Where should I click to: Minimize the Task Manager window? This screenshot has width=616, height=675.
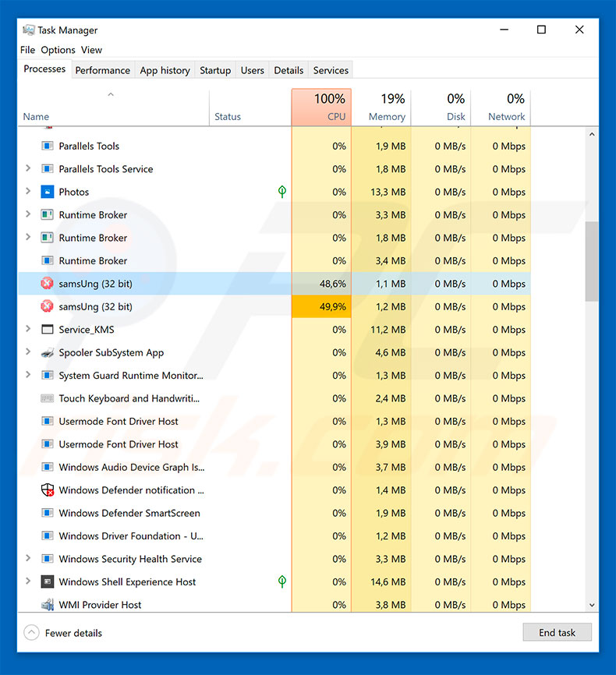tap(504, 30)
